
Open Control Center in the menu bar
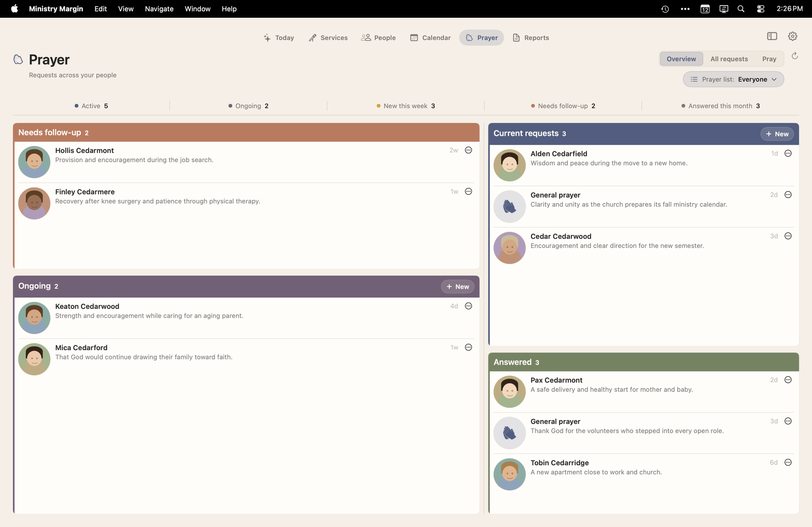(760, 9)
